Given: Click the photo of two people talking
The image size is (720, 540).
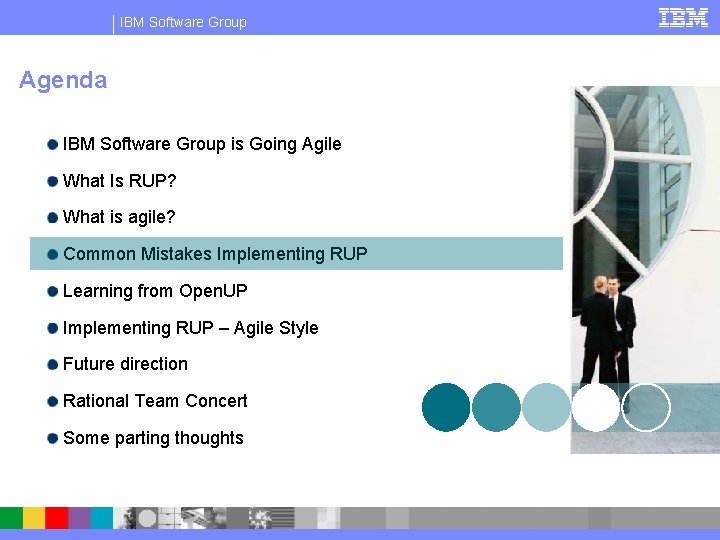Looking at the screenshot, I should (645, 270).
